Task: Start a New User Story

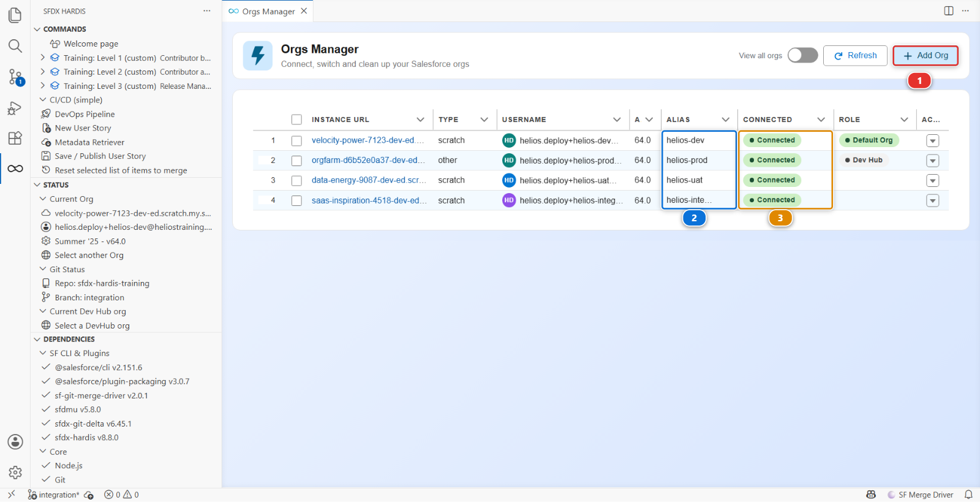Action: point(83,128)
